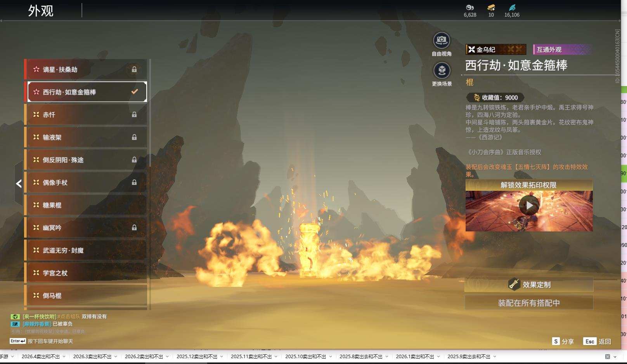Click the 效果定制 effect customization button

point(529,285)
